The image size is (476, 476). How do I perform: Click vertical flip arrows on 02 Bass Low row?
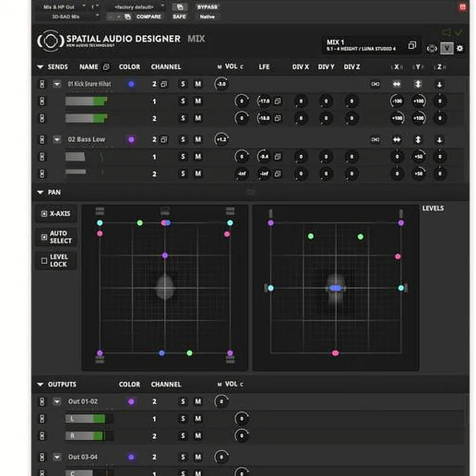418,139
